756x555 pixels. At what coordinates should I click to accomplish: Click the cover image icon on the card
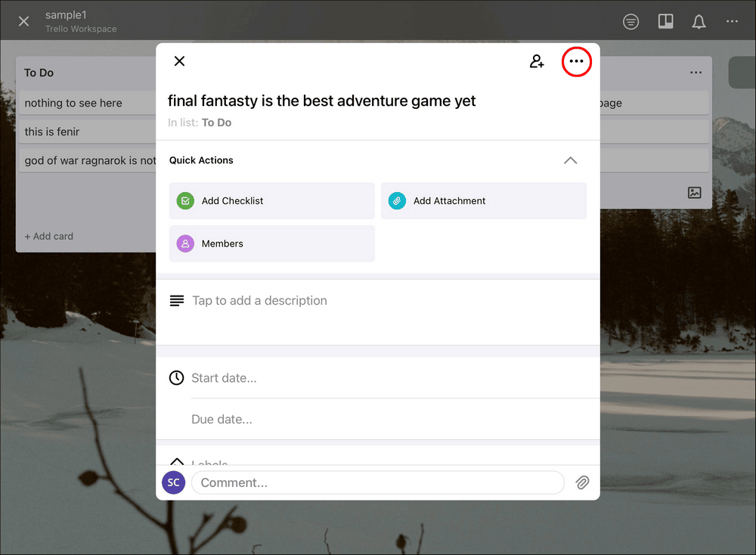(695, 193)
